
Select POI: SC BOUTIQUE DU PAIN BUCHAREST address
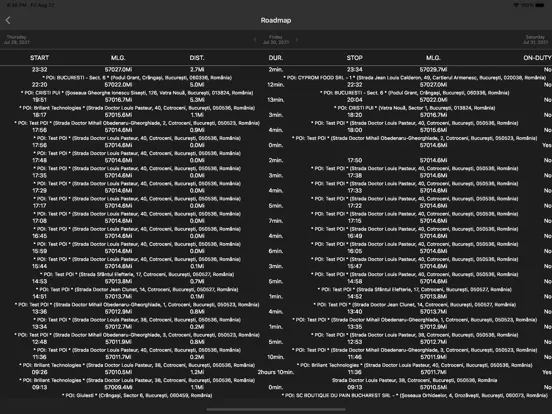click(x=415, y=396)
